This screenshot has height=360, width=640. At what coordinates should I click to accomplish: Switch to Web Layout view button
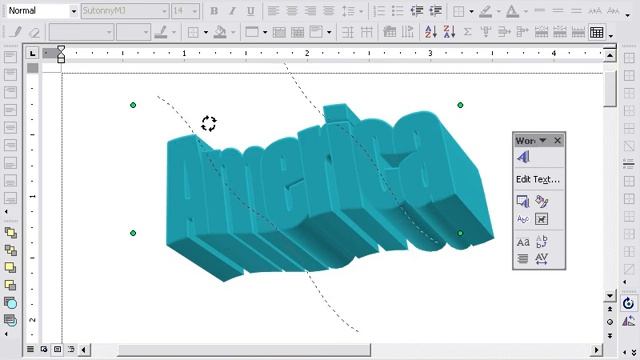point(44,349)
